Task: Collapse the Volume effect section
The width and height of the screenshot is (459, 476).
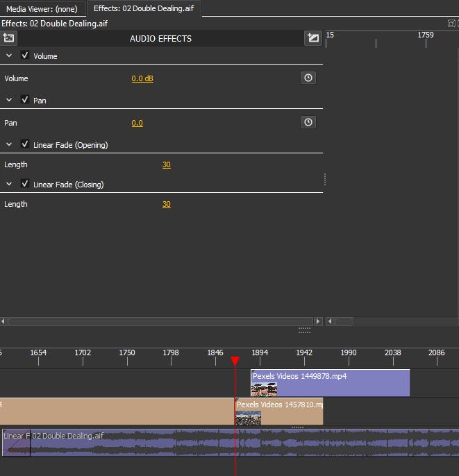Action: 9,56
